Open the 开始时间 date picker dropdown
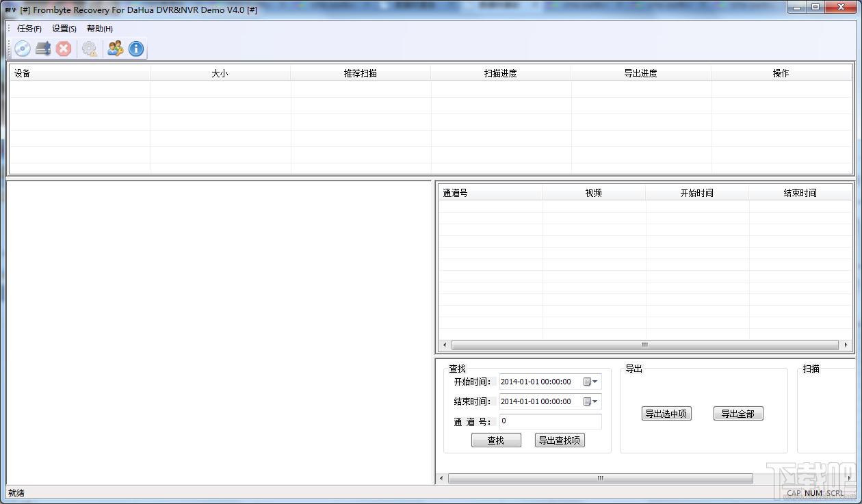862x504 pixels. pyautogui.click(x=591, y=382)
